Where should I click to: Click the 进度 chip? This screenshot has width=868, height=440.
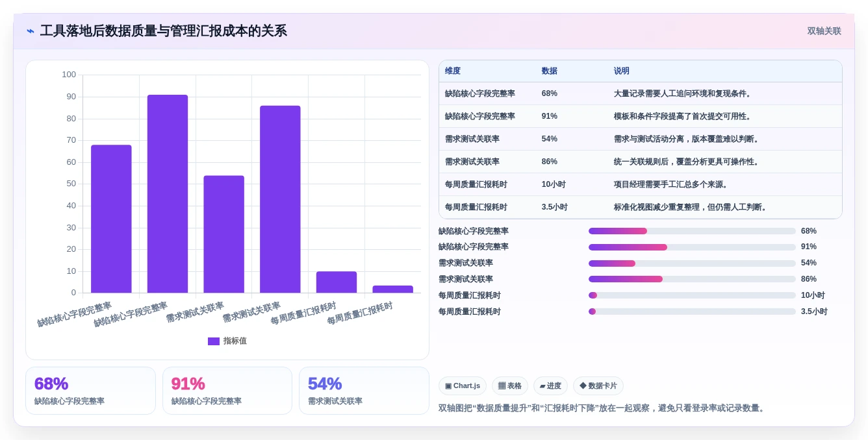pyautogui.click(x=550, y=386)
